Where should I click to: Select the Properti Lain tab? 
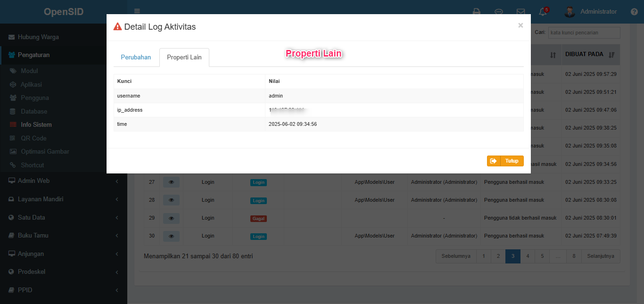184,57
